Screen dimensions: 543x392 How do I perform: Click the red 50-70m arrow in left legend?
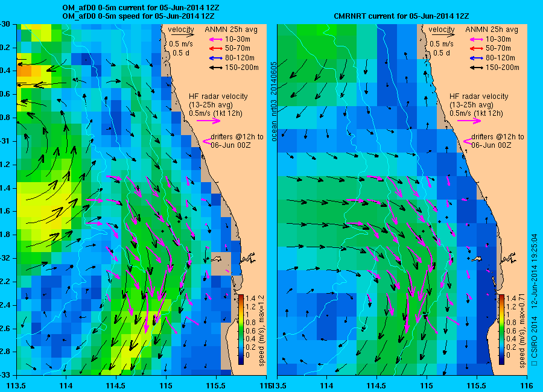click(x=216, y=48)
